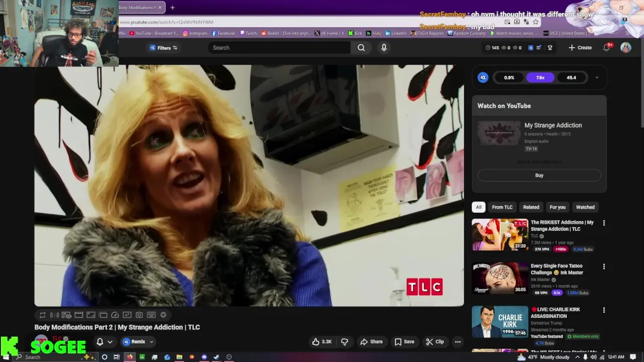Share this video
This screenshot has width=644, height=362.
pos(371,342)
